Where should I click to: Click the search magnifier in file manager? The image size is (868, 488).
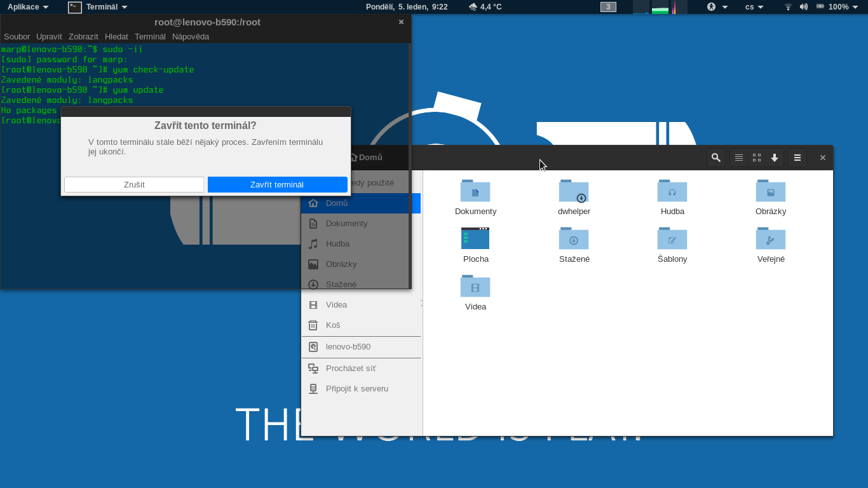coord(716,158)
